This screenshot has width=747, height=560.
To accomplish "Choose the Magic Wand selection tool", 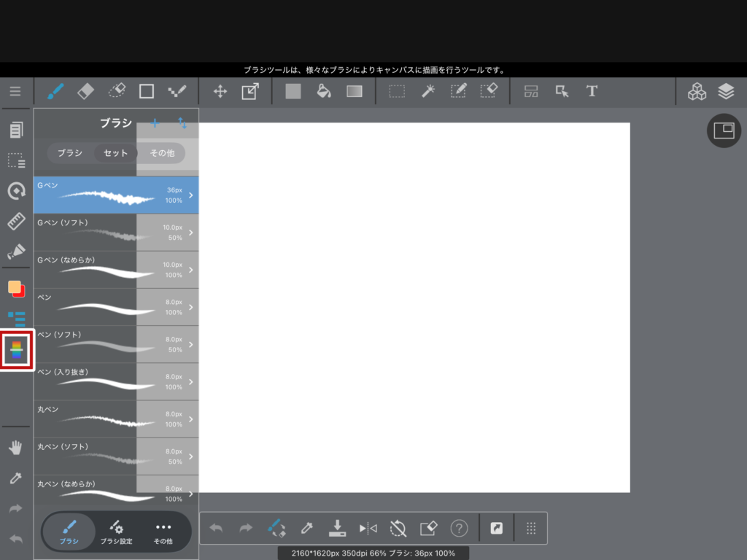I will [428, 91].
